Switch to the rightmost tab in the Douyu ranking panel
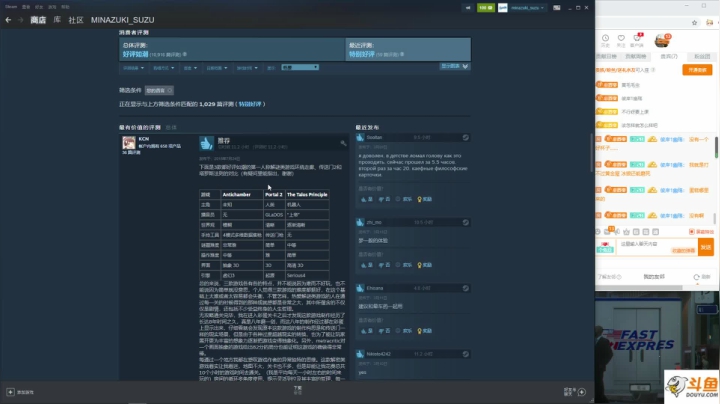720x404 pixels. pyautogui.click(x=702, y=56)
